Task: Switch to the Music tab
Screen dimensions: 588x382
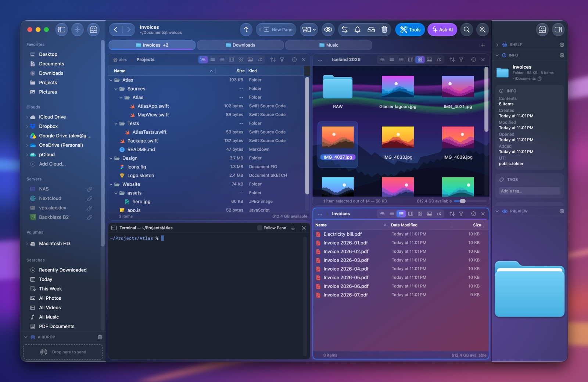Action: (329, 45)
